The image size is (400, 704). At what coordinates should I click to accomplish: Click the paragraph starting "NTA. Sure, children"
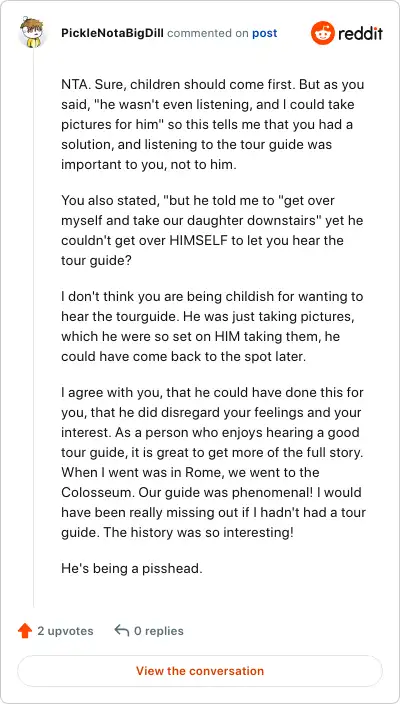pos(213,124)
